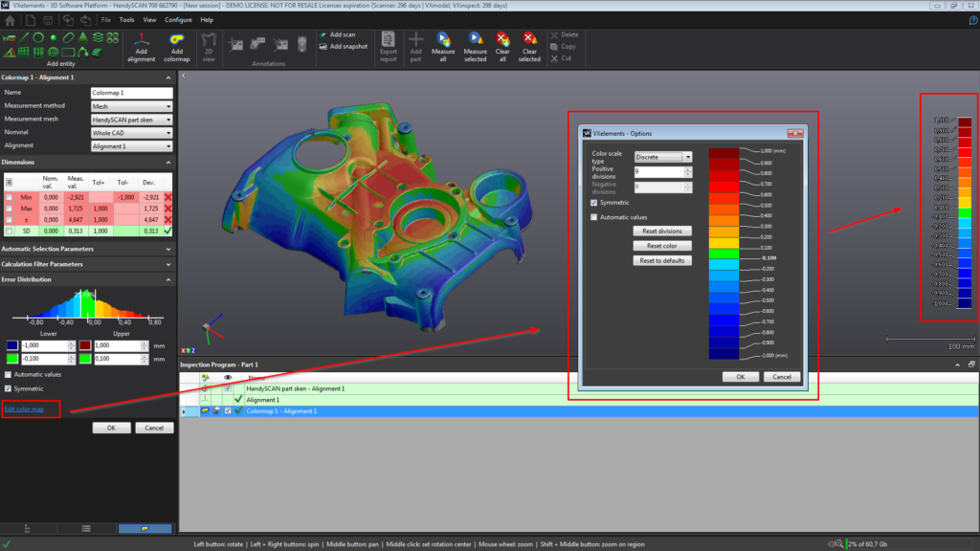Click the Add snapshot camera icon
This screenshot has width=980, height=551.
coord(323,46)
